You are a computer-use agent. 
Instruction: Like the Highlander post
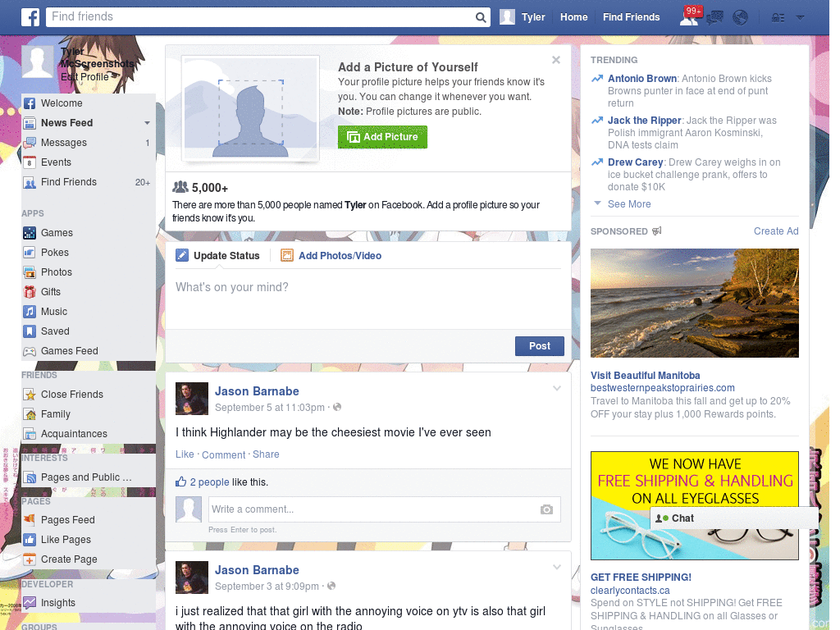tap(185, 454)
